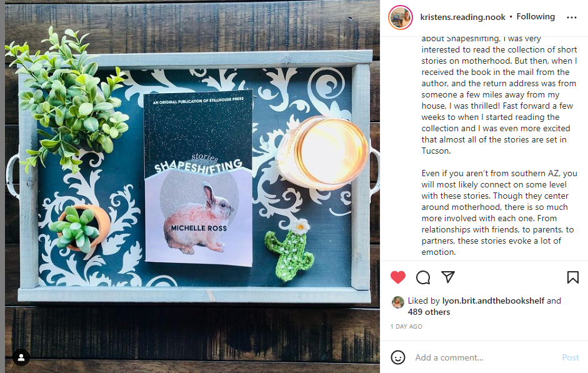Click Following to manage follow status
This screenshot has height=373, width=588.
pyautogui.click(x=536, y=16)
